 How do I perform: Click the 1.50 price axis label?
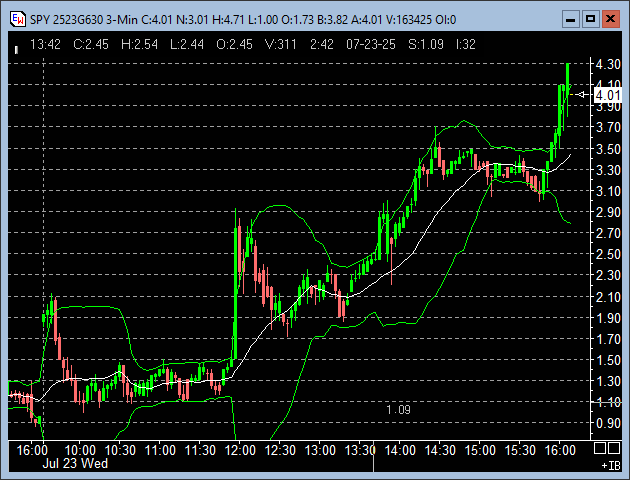point(608,360)
